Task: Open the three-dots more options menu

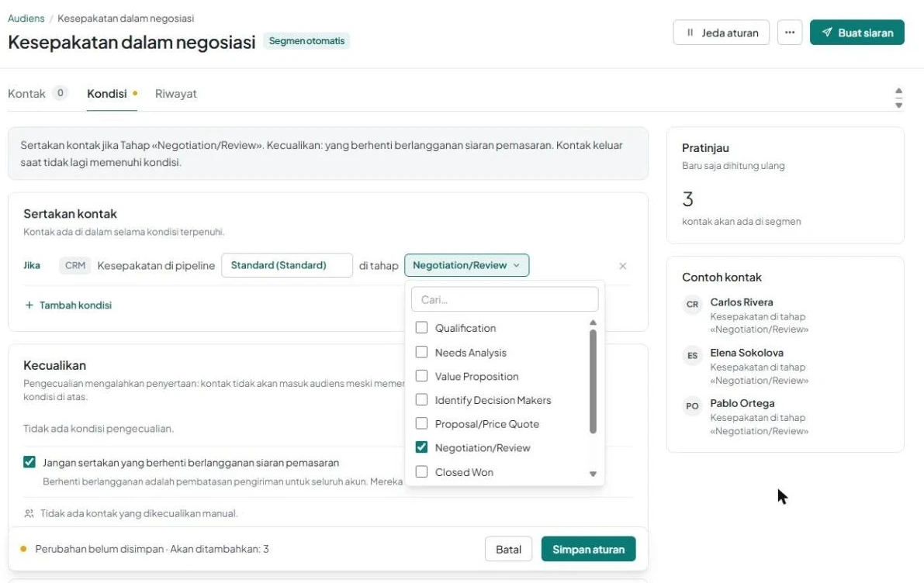Action: [x=790, y=33]
